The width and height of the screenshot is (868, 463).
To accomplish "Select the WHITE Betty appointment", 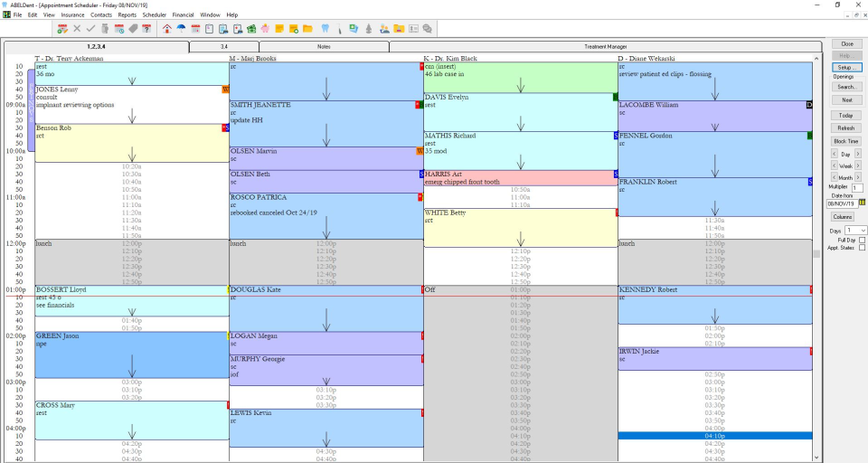I will (x=521, y=228).
